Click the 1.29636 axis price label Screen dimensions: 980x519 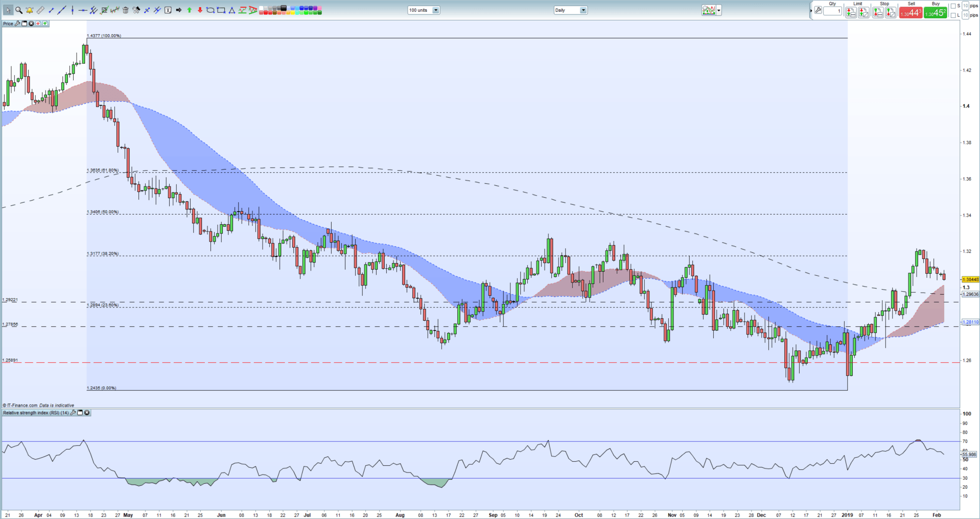[x=970, y=294]
